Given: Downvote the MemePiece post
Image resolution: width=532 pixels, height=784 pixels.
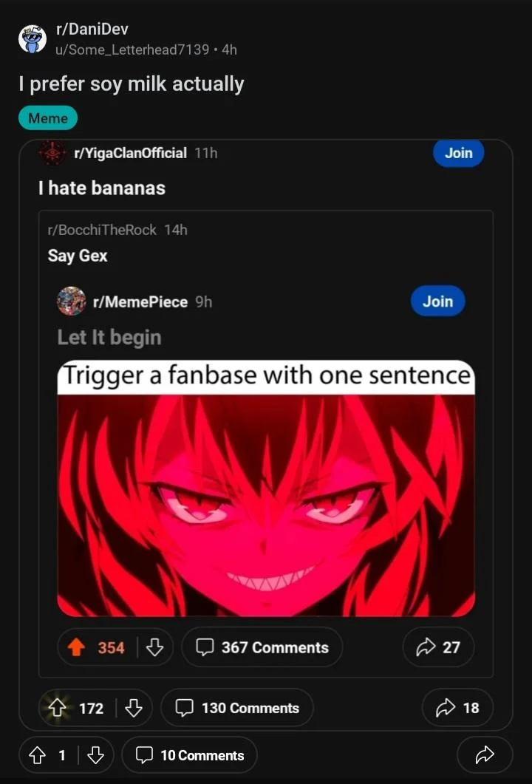Looking at the screenshot, I should [154, 647].
